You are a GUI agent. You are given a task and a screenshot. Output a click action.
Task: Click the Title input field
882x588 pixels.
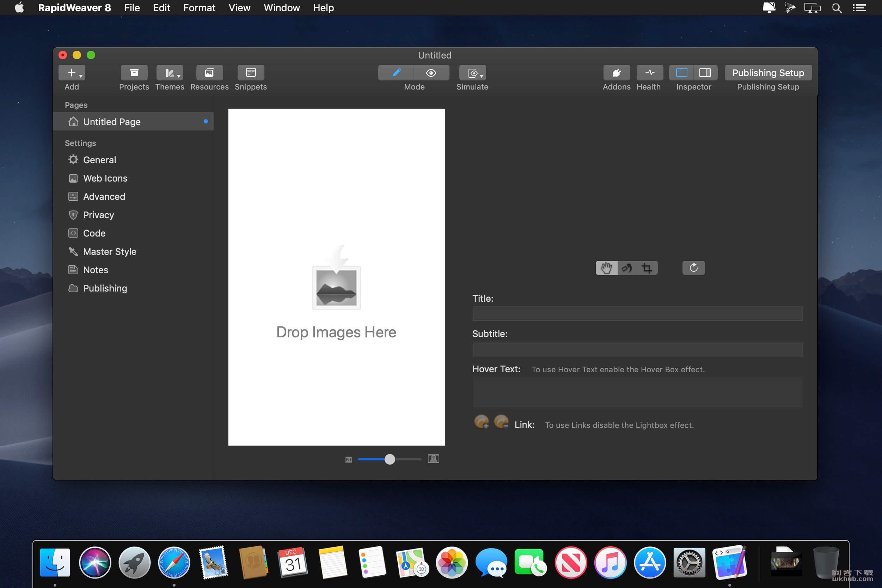(637, 313)
